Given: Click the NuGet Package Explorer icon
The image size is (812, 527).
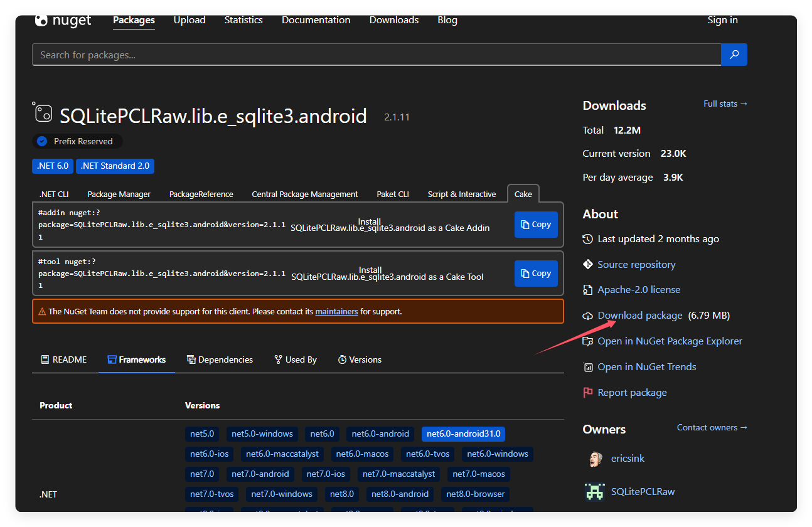Looking at the screenshot, I should 588,341.
